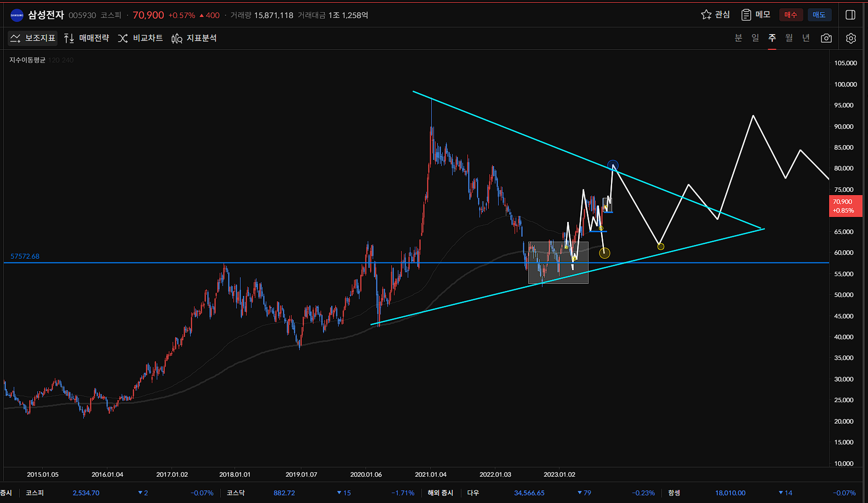Switch to 분 minute timeframe

(x=738, y=38)
